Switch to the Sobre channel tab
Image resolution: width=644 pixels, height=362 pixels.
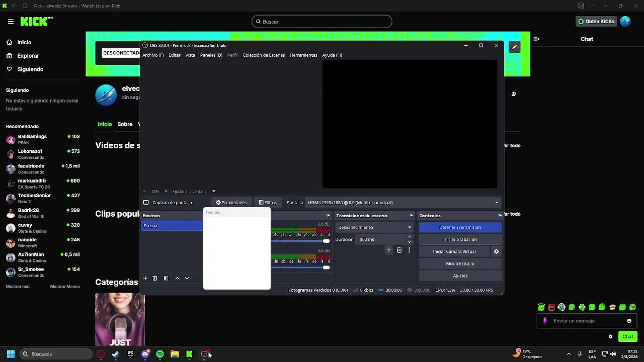click(125, 124)
